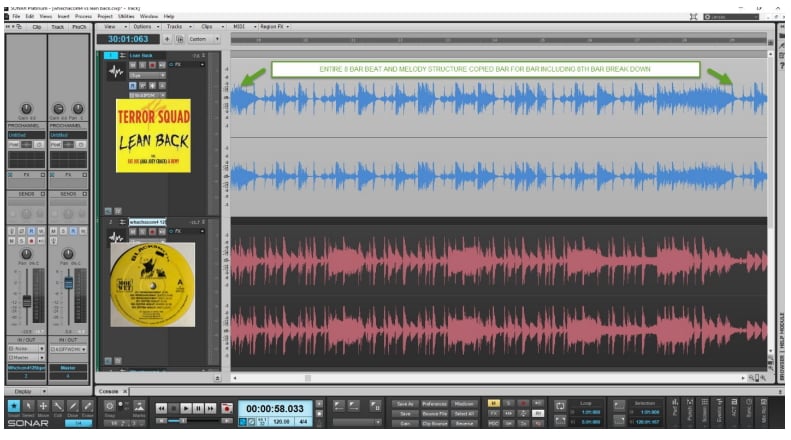Click the add track plus button

tap(167, 39)
